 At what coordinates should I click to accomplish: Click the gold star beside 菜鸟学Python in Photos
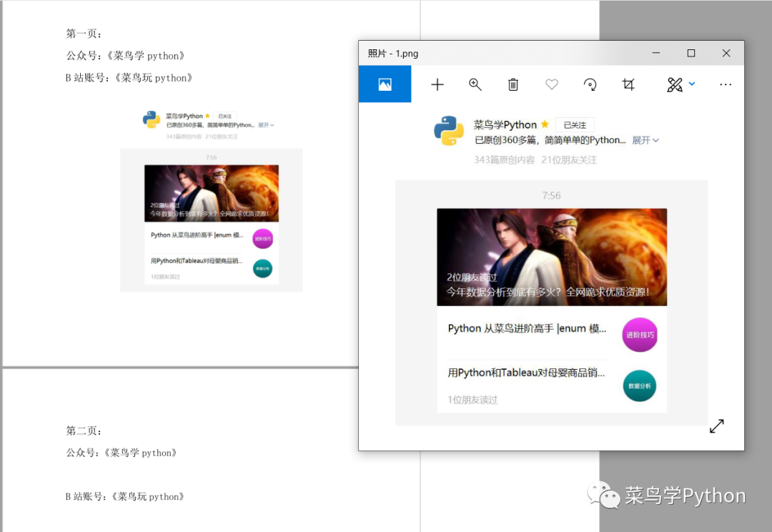point(545,124)
